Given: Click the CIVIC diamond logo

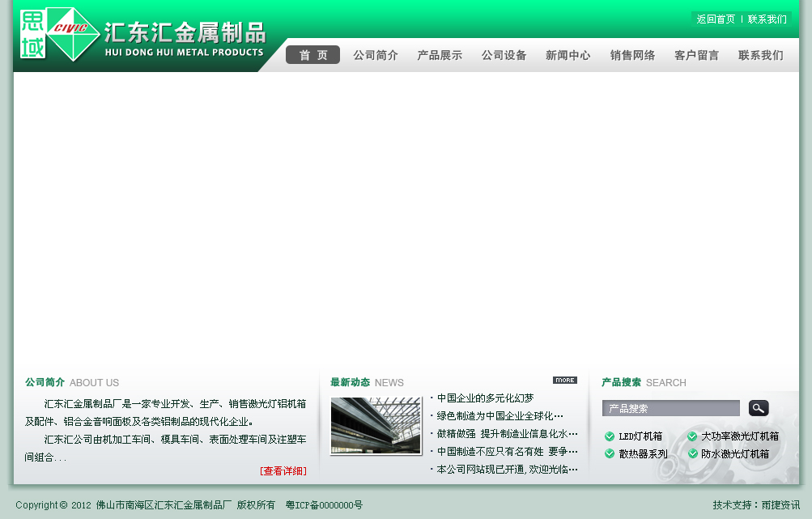Looking at the screenshot, I should click(74, 34).
